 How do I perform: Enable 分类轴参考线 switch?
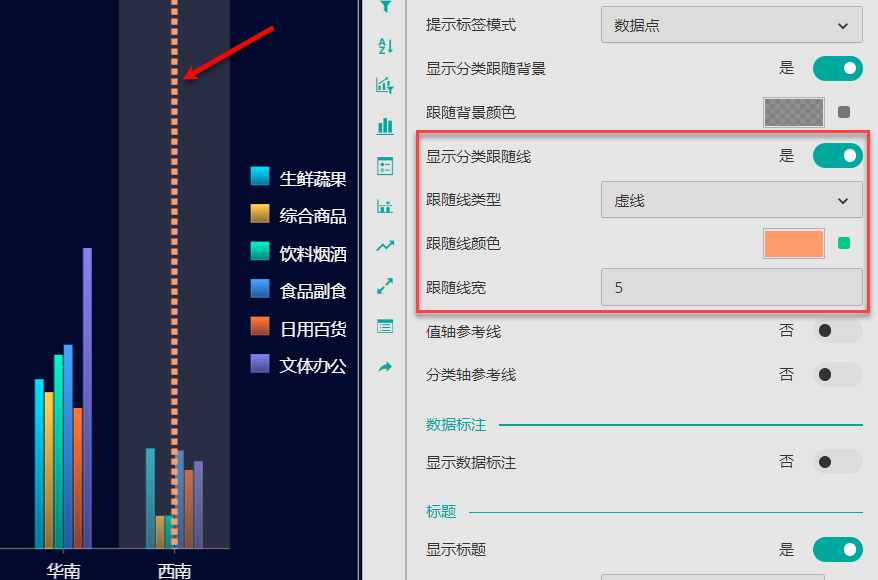coord(838,375)
